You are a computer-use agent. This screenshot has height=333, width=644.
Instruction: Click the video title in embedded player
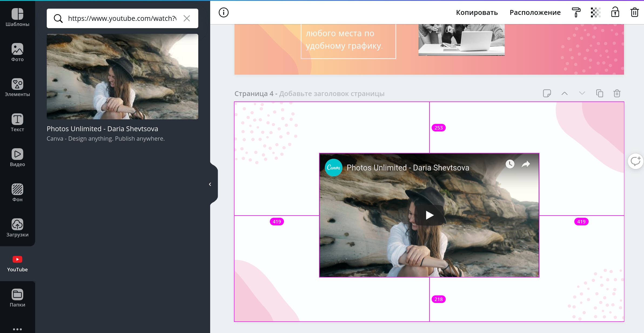click(x=408, y=168)
